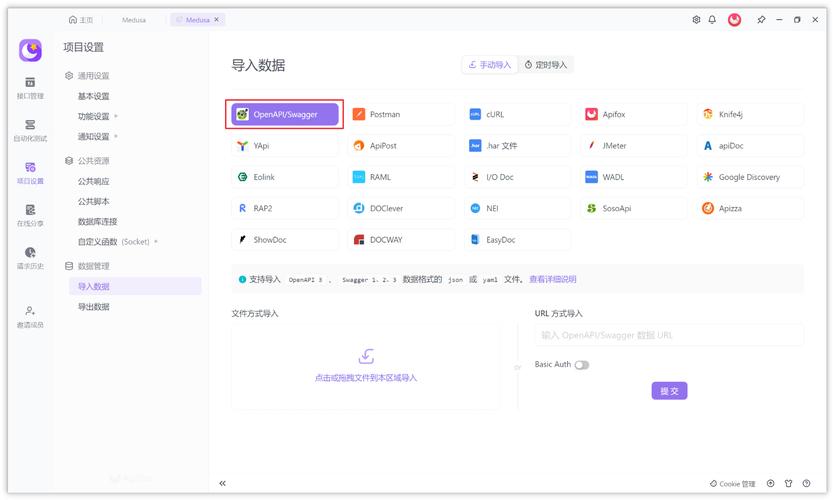Choose DOClever import format

[401, 208]
